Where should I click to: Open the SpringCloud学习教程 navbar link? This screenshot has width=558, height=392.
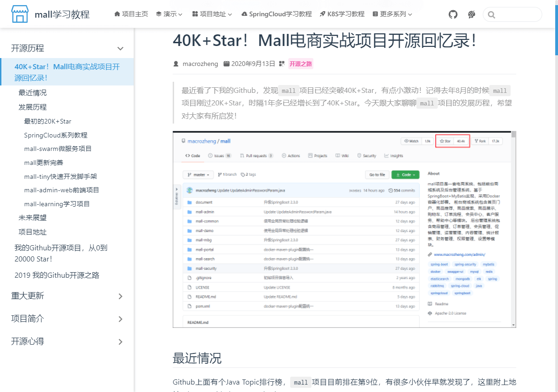tap(277, 14)
